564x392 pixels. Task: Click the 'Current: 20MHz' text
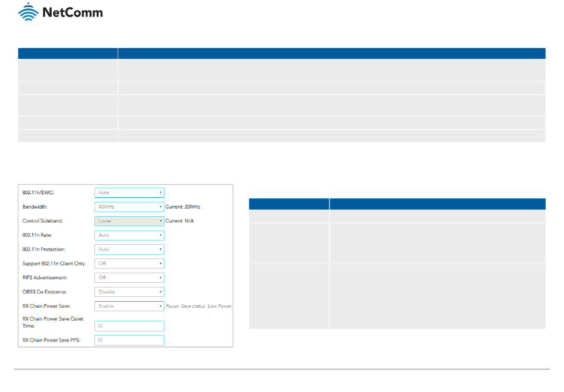point(183,207)
